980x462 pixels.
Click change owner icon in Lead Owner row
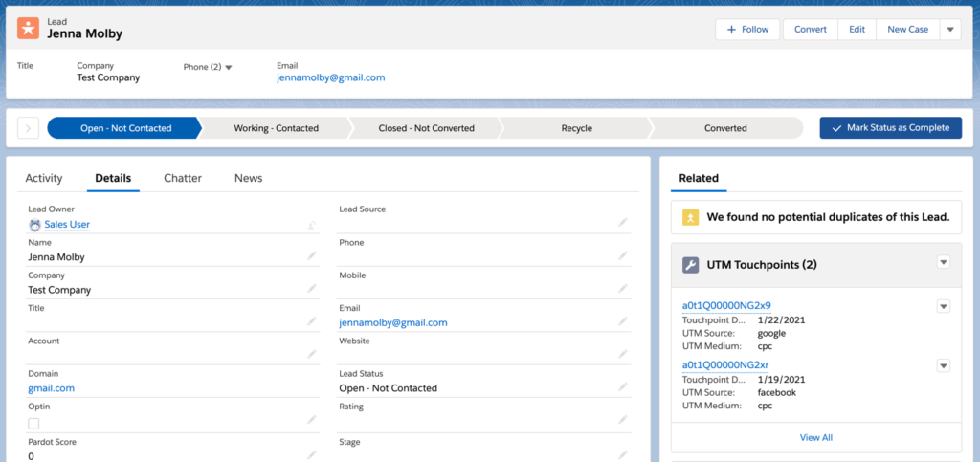(312, 225)
